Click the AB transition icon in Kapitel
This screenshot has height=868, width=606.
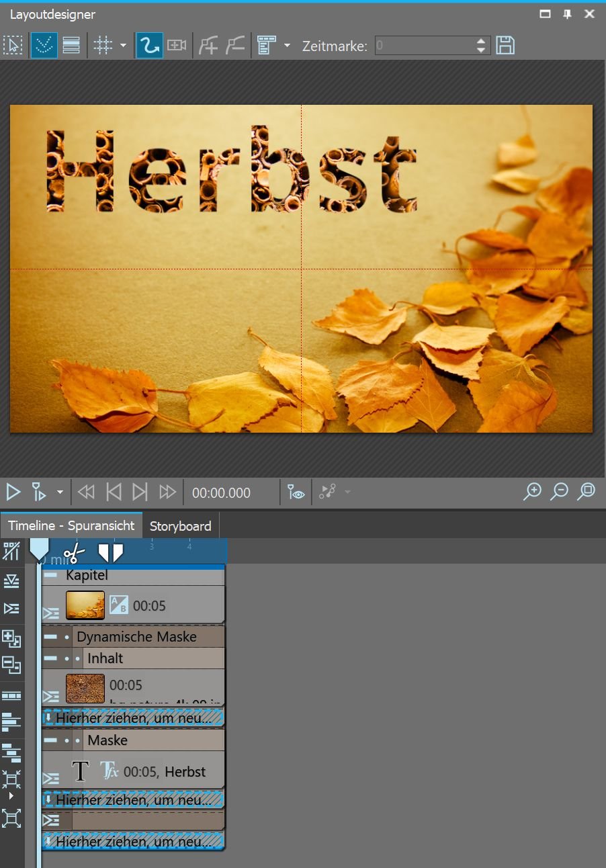click(x=118, y=605)
